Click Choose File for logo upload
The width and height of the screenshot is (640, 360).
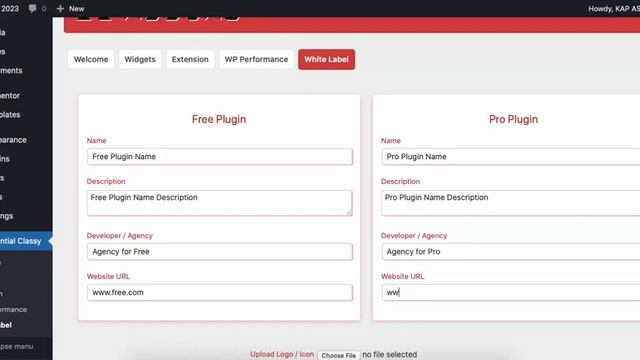click(x=339, y=355)
